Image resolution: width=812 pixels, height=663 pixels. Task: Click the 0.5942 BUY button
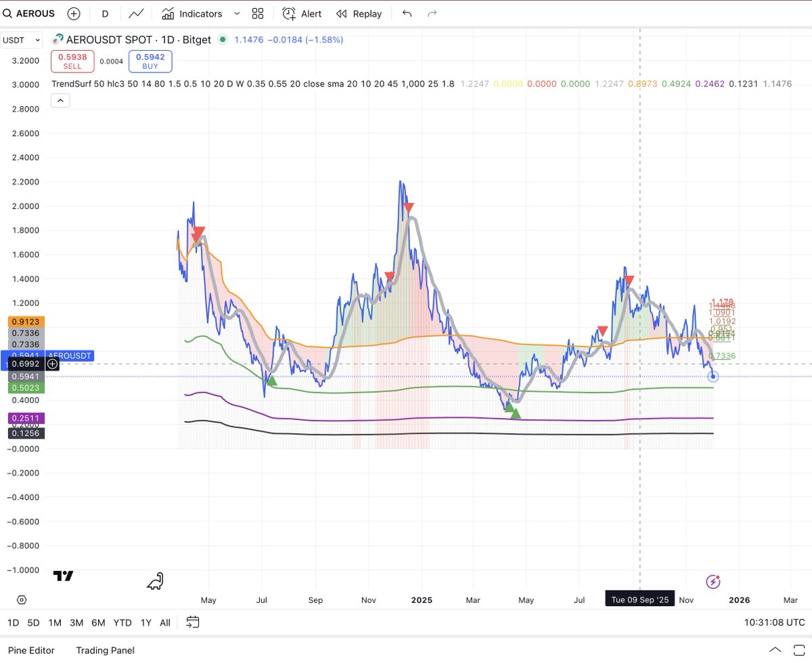pos(150,61)
